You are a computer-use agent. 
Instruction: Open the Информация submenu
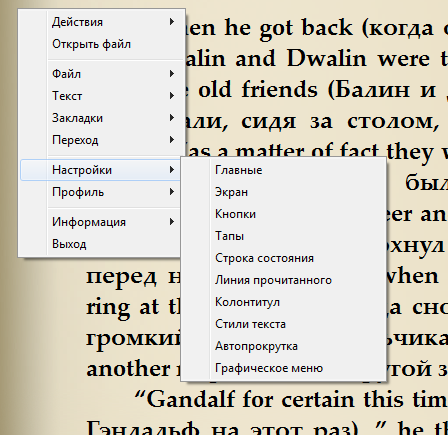[100, 222]
